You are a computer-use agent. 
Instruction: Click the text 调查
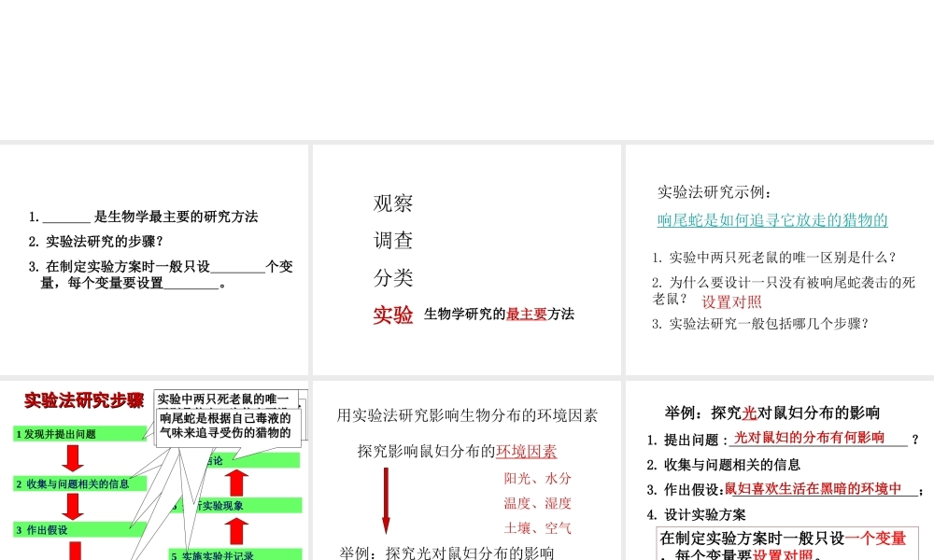point(393,241)
